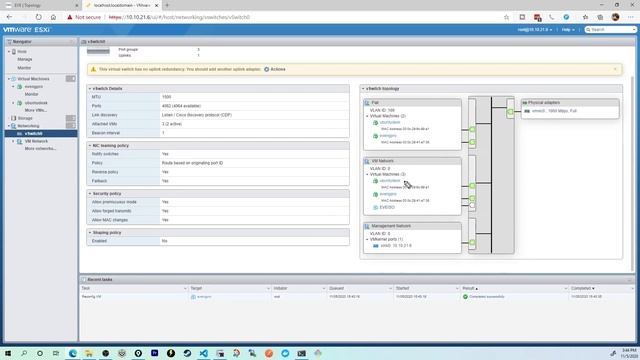Switch to the first browser tab
This screenshot has width=640, height=360.
pos(41,5)
